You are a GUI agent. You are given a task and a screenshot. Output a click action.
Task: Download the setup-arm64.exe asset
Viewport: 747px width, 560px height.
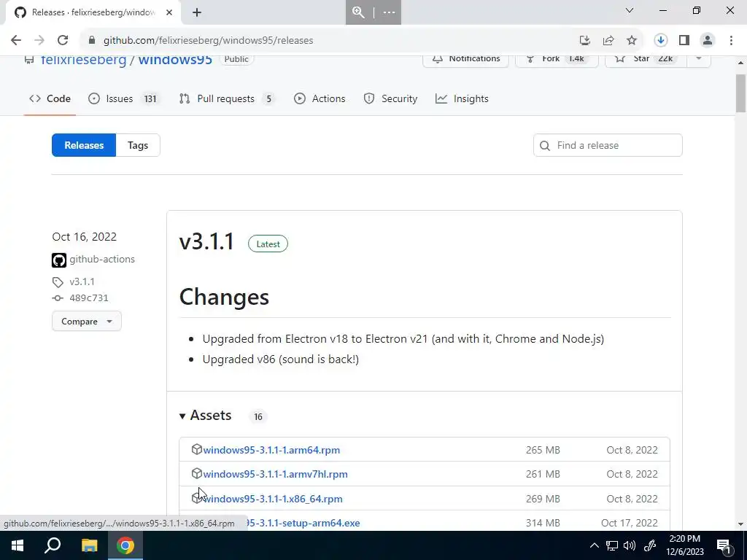click(x=303, y=523)
